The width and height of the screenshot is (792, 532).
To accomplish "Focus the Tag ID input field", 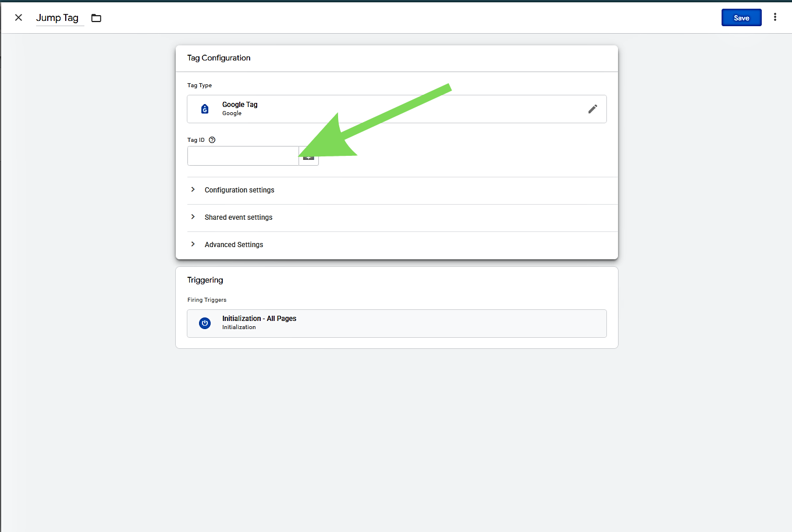I will [243, 156].
